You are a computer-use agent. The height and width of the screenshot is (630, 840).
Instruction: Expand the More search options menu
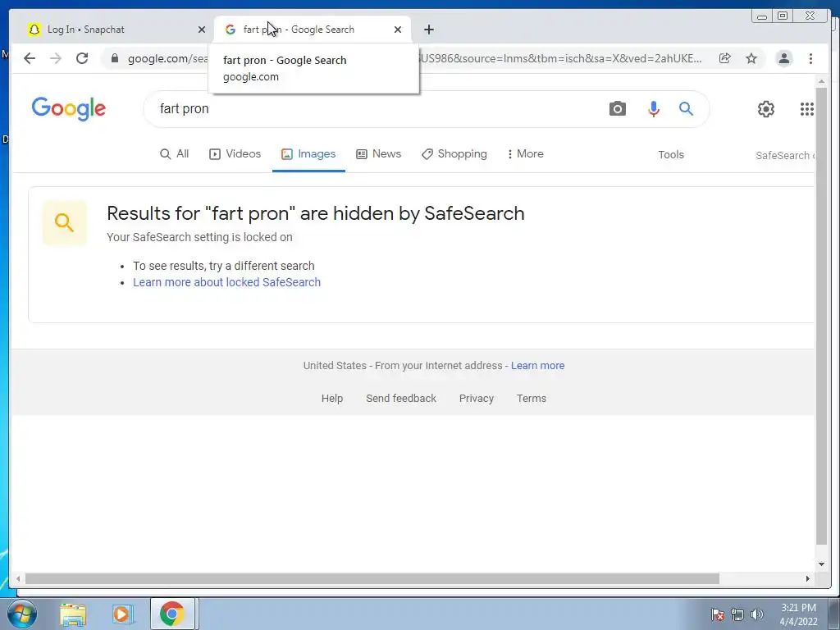pyautogui.click(x=525, y=153)
